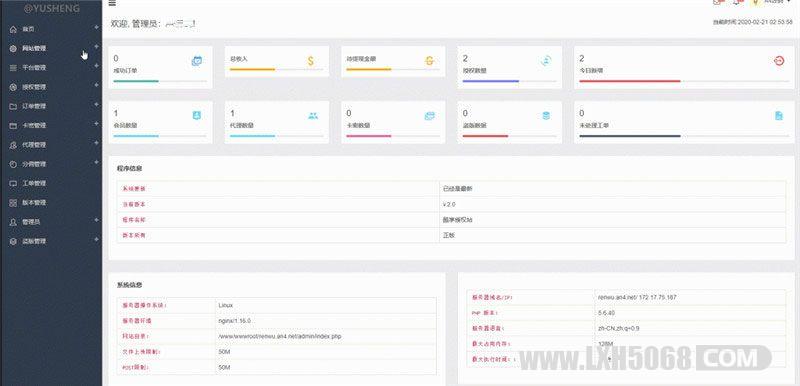
Task: Click the 授权管理 icon in sidebar
Action: point(13,87)
